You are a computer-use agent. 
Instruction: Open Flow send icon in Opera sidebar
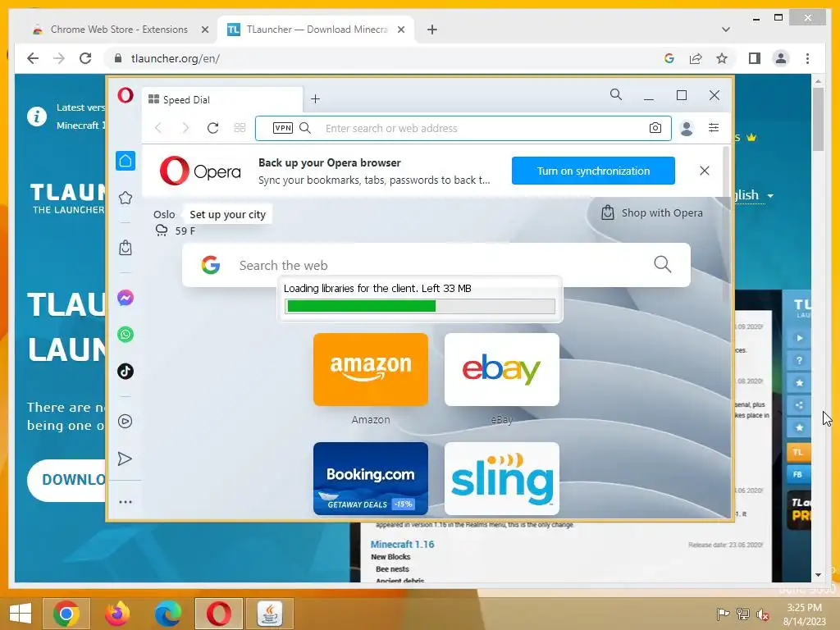tap(125, 459)
